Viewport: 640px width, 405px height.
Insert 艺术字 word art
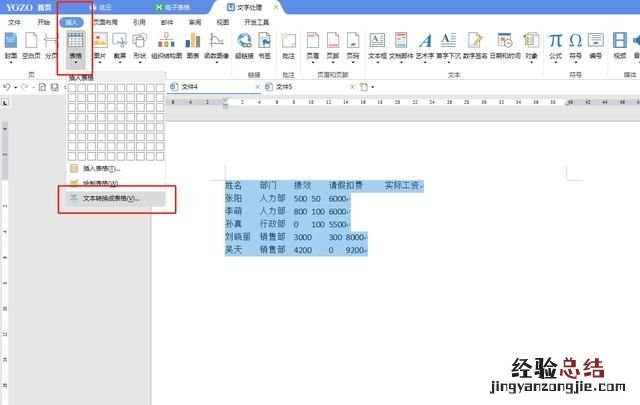[425, 41]
